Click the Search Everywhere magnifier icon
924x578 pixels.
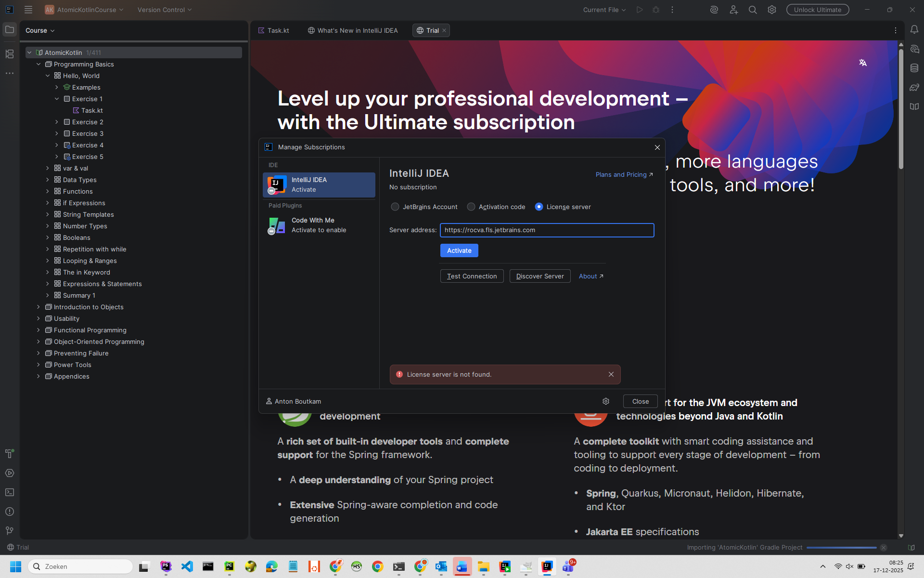click(753, 10)
